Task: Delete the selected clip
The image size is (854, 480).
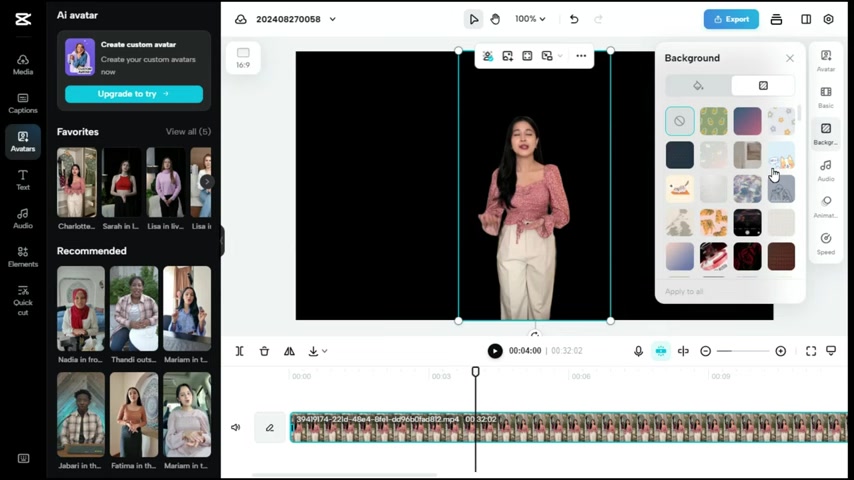Action: [264, 351]
